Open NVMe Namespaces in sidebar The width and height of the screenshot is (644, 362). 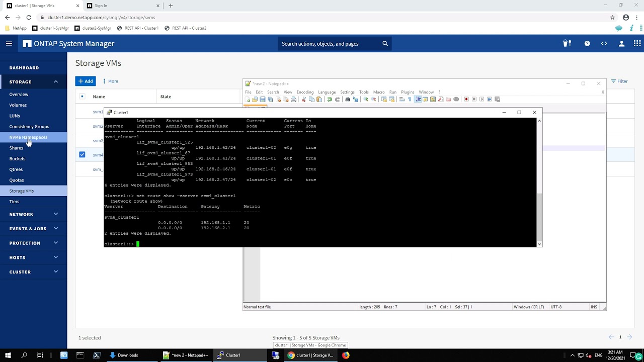[28, 137]
